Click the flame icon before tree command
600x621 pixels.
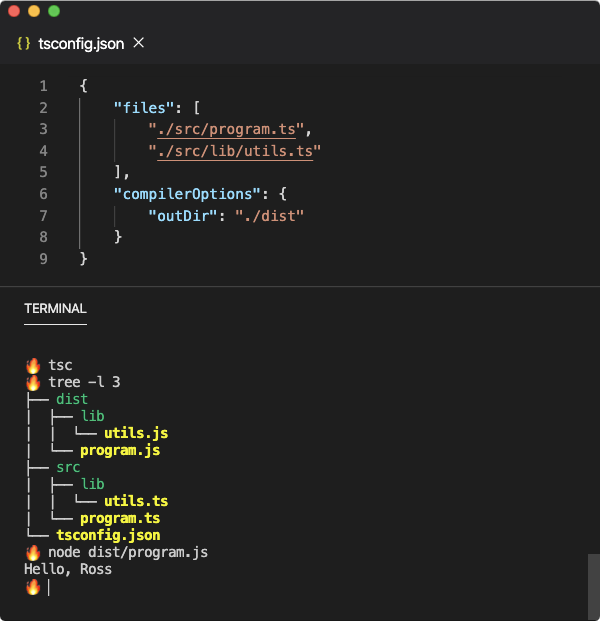click(33, 382)
